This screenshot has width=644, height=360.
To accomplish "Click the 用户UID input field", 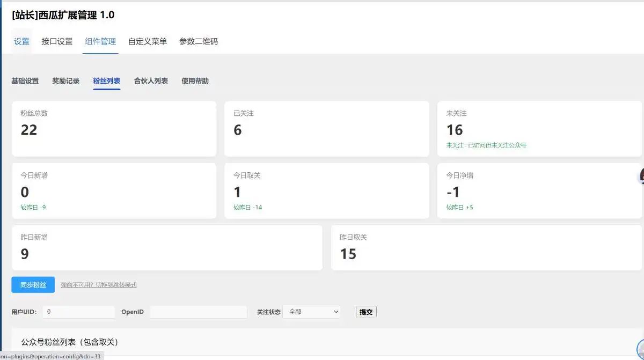I will click(78, 311).
